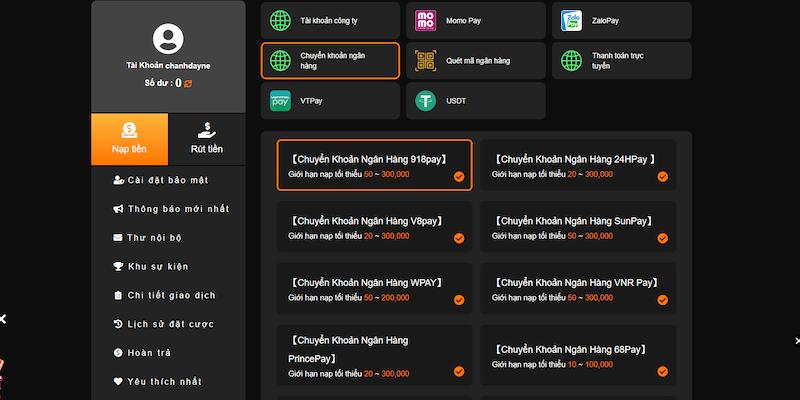Click the Lịch sử đặt cược history icon

[x=118, y=324]
